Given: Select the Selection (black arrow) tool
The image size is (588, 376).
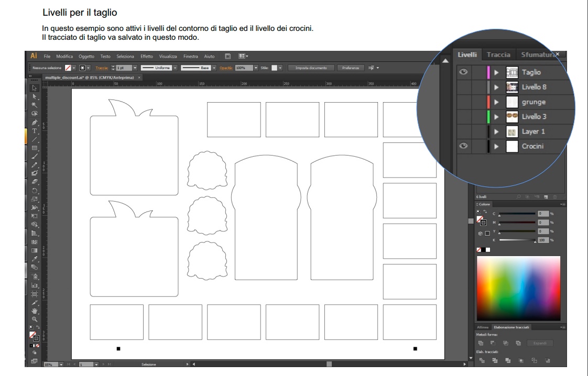Looking at the screenshot, I should click(x=35, y=88).
